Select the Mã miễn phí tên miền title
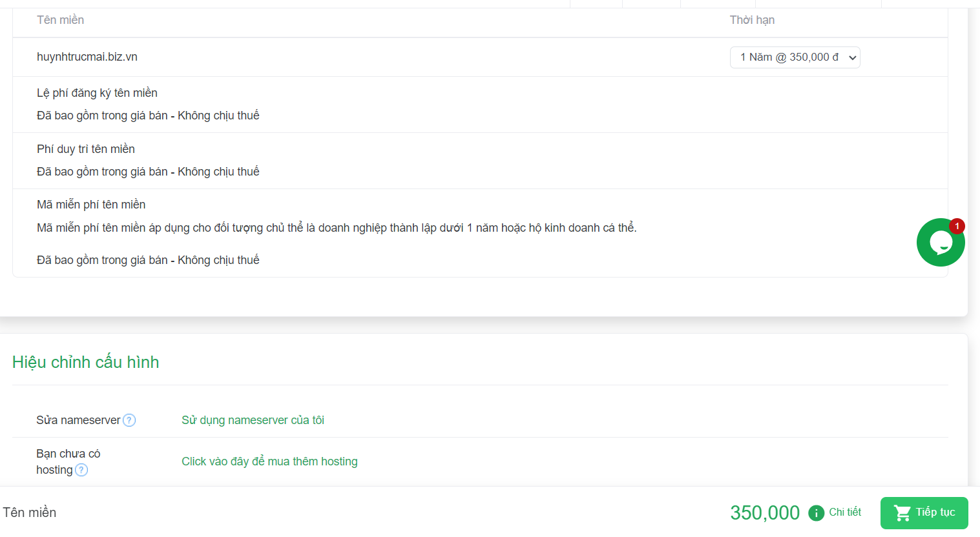Screen dimensions: 980x537 point(91,205)
